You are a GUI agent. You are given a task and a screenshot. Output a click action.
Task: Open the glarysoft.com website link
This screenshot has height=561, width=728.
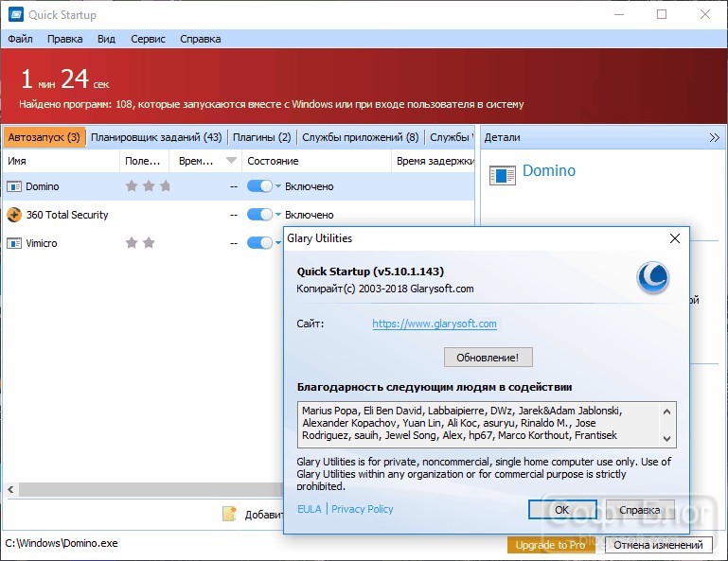click(x=435, y=324)
